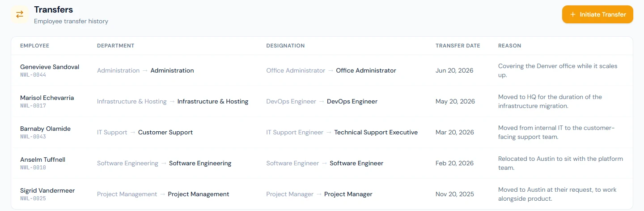Click the REASON column header
Screen dimensions: 644x211
tap(510, 46)
